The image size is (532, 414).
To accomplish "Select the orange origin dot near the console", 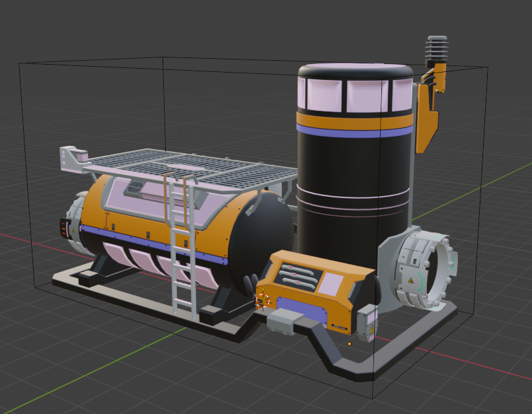I will pos(350,344).
